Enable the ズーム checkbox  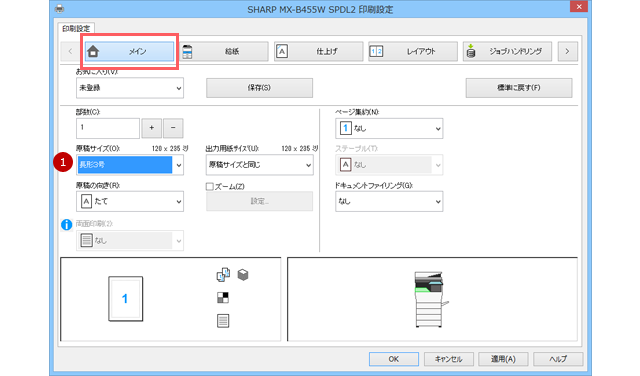click(x=210, y=187)
